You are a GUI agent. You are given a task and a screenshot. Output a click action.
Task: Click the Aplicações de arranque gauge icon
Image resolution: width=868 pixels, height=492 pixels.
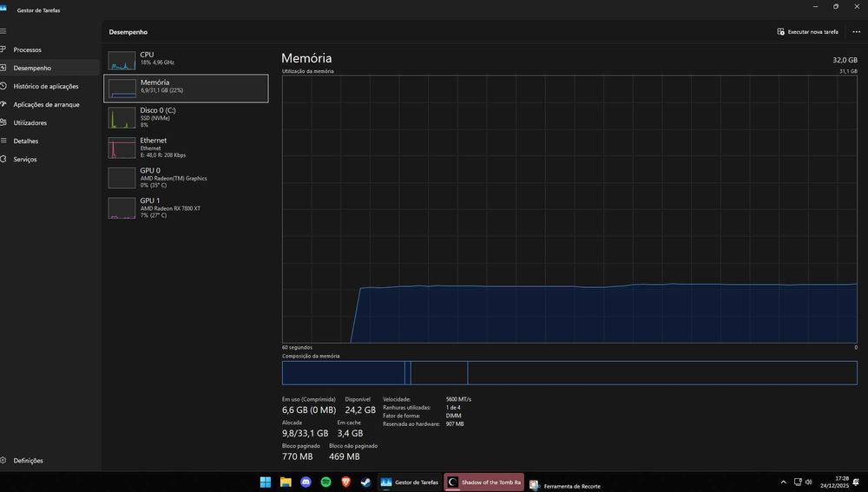tap(3, 104)
